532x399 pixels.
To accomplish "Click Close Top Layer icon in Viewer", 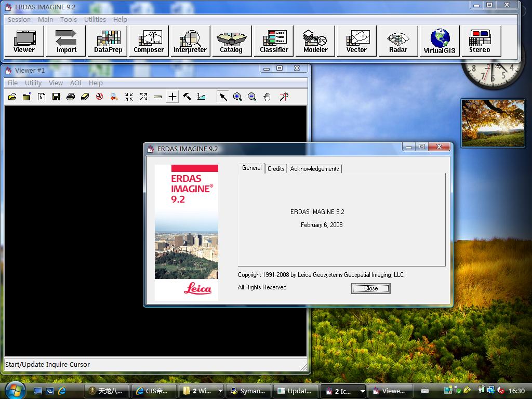I will click(x=27, y=97).
